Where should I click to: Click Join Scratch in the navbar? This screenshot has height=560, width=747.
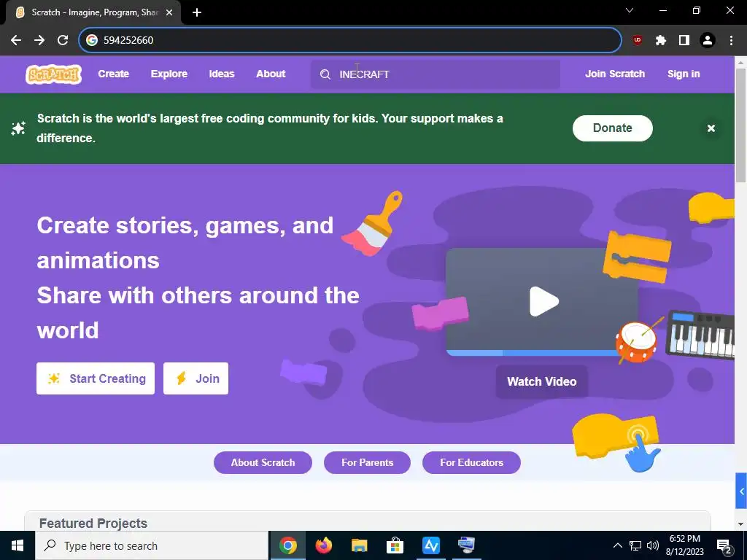(x=615, y=74)
